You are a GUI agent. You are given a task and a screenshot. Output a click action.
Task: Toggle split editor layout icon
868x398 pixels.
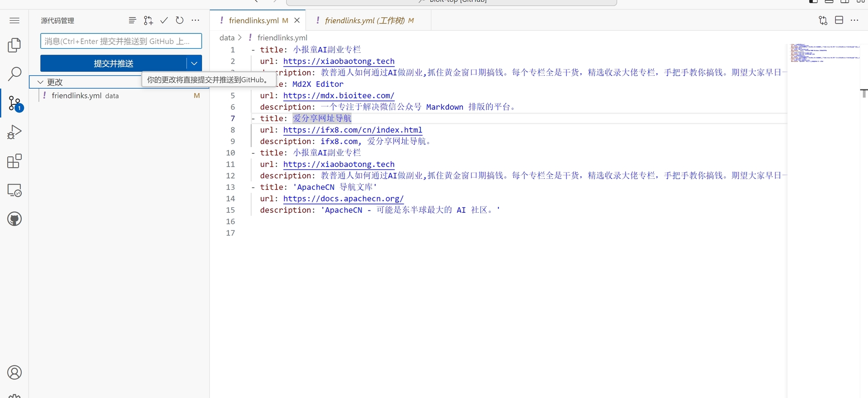point(839,20)
